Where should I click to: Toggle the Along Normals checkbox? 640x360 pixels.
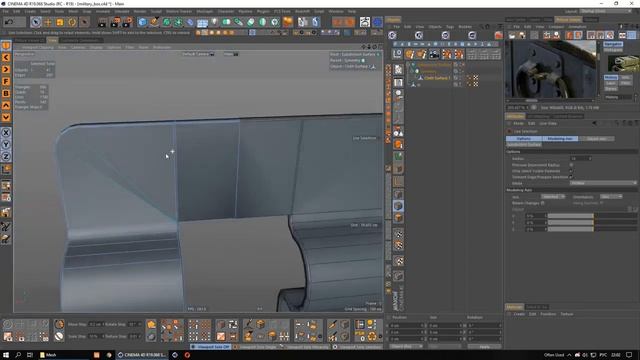coord(602,203)
